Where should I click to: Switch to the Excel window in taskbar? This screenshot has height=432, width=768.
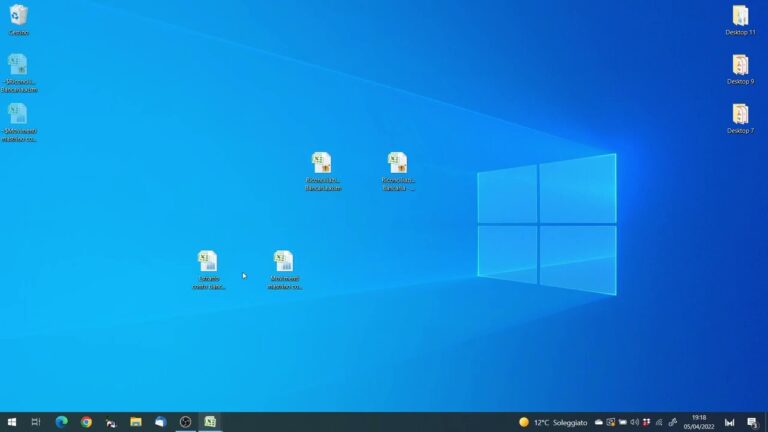[x=210, y=422]
